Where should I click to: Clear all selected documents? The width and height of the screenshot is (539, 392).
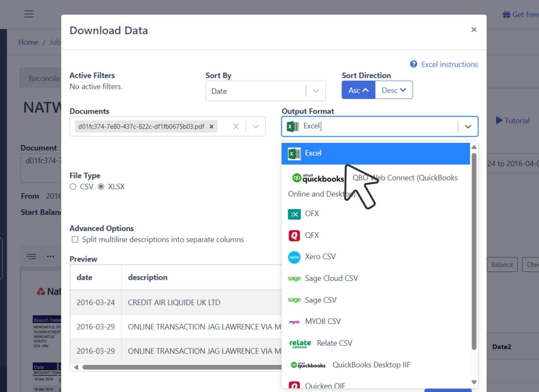click(236, 127)
